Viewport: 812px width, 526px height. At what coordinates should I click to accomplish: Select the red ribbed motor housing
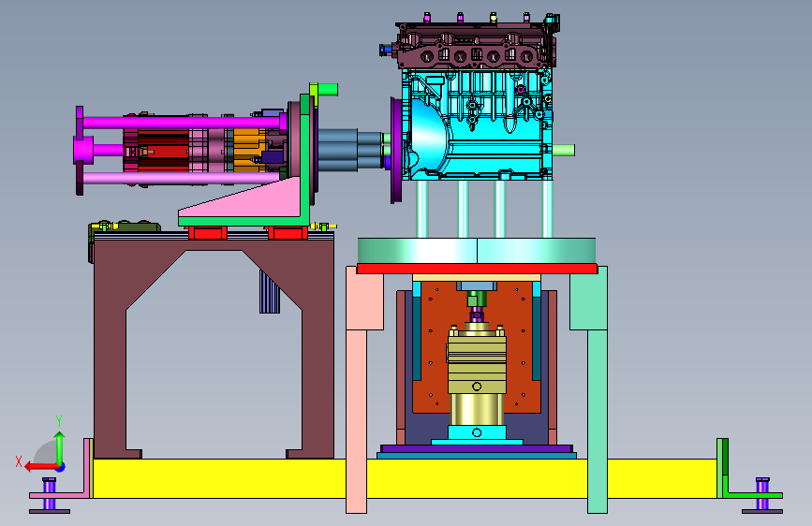163,152
